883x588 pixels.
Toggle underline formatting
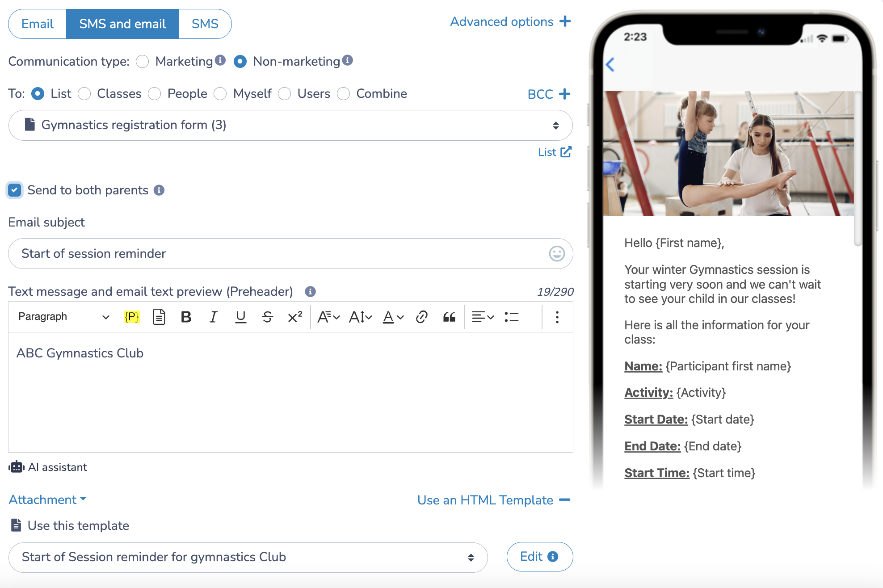click(x=241, y=317)
